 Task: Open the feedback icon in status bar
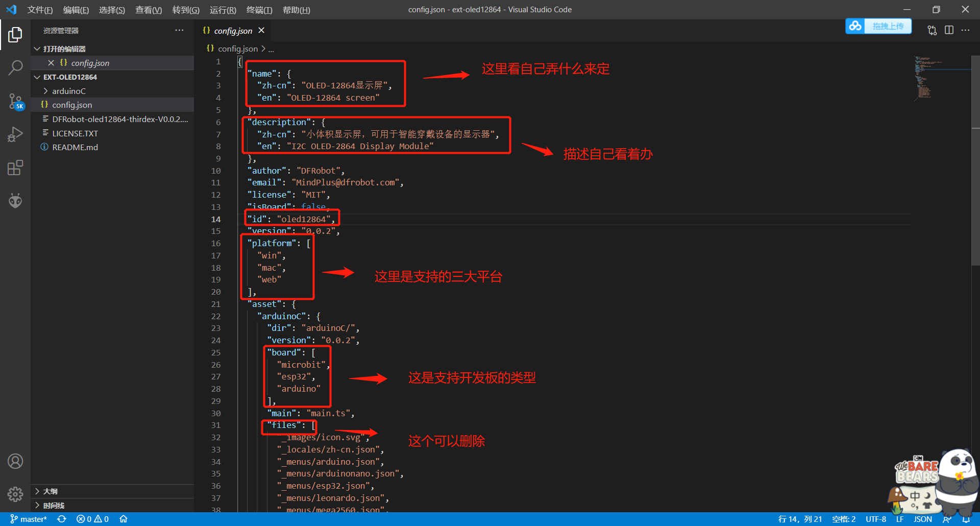[x=947, y=519]
